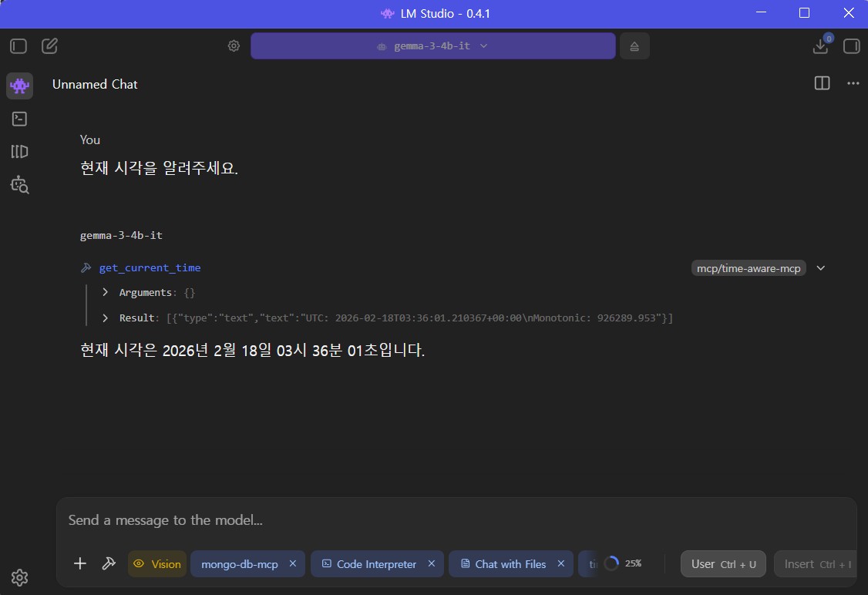Toggle the right sidebar panel icon
The width and height of the screenshot is (868, 595).
tap(851, 46)
